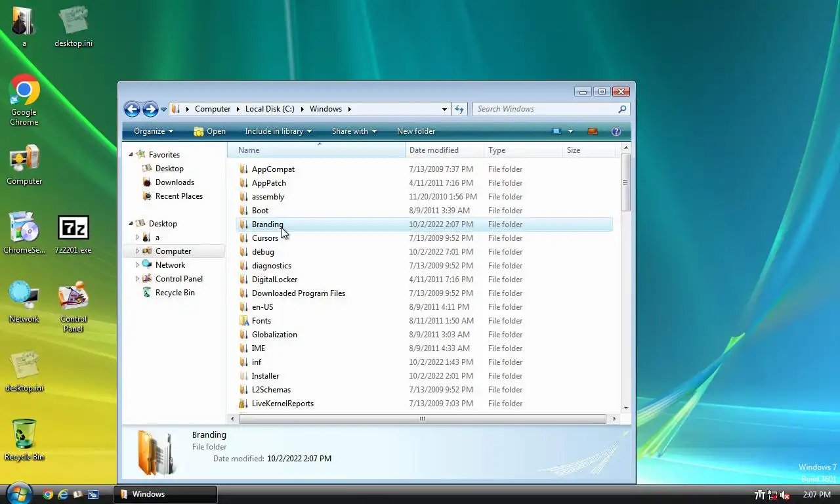840x504 pixels.
Task: Open the view options dropdown arrow
Action: [570, 131]
